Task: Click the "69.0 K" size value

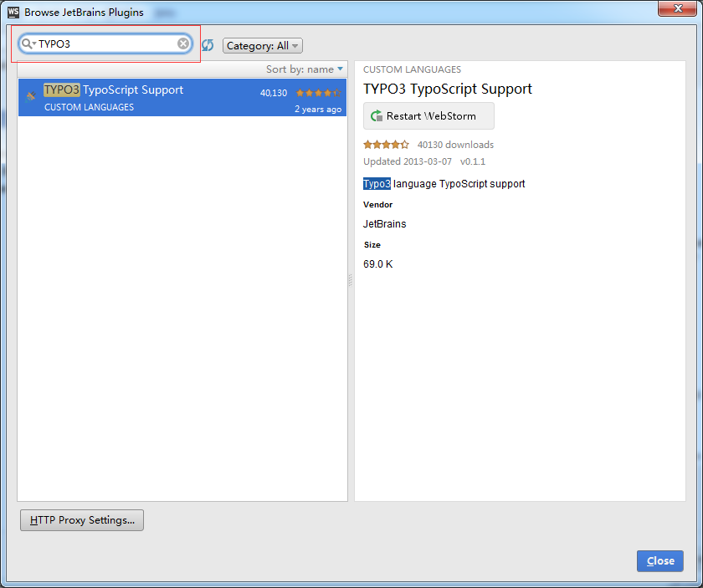Action: pyautogui.click(x=378, y=264)
